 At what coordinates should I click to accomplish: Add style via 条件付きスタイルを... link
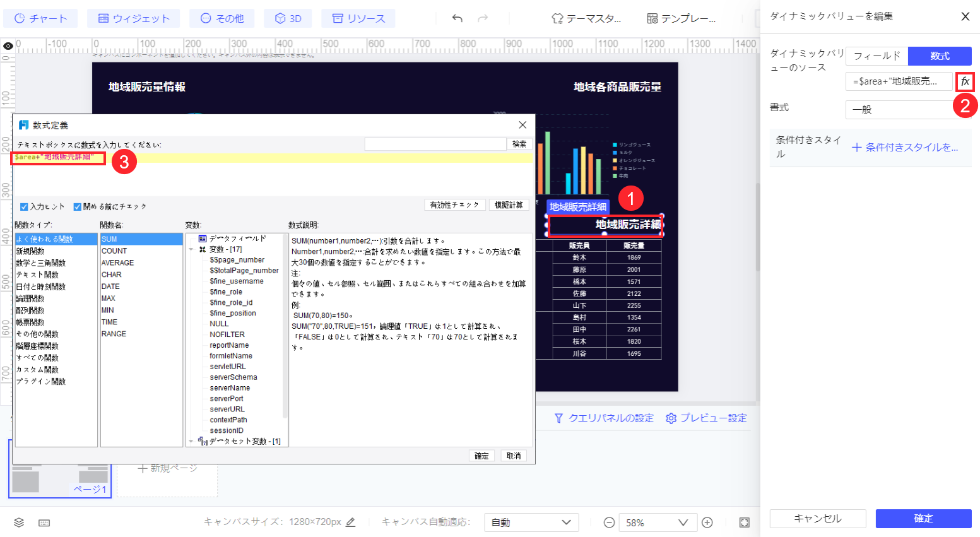905,148
